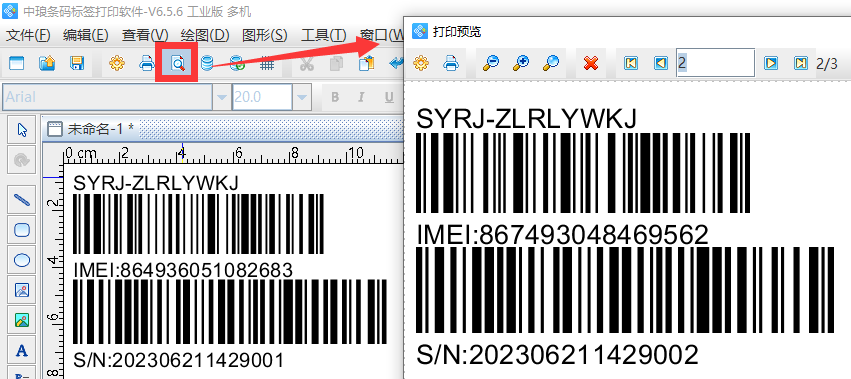851x379 pixels.
Task: Click the printer icon in print preview
Action: 450,63
